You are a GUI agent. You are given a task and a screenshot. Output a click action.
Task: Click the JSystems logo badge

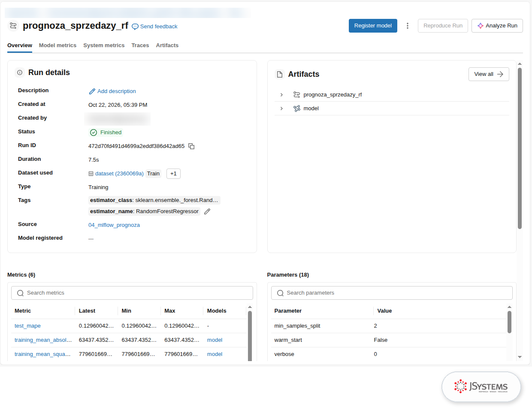point(481,387)
